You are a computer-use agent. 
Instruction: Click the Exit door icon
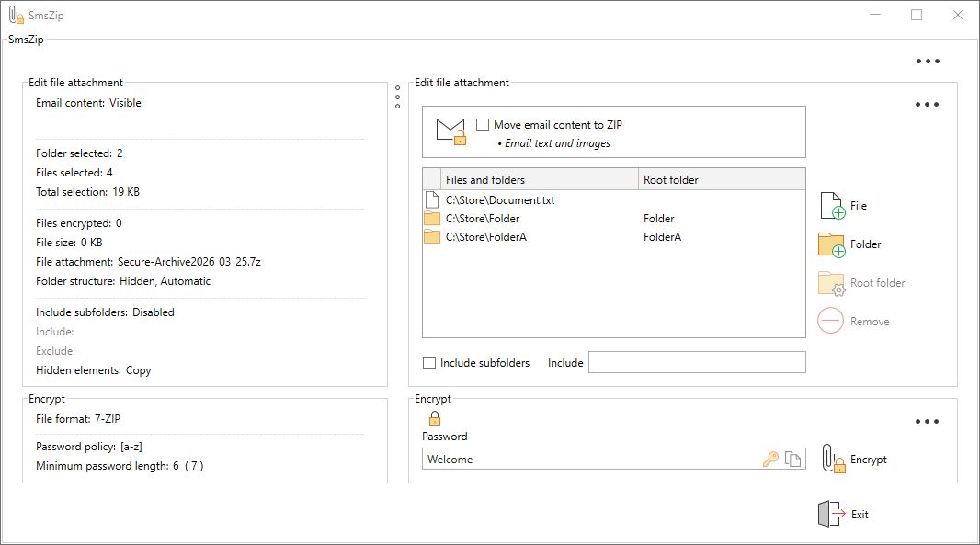[831, 514]
